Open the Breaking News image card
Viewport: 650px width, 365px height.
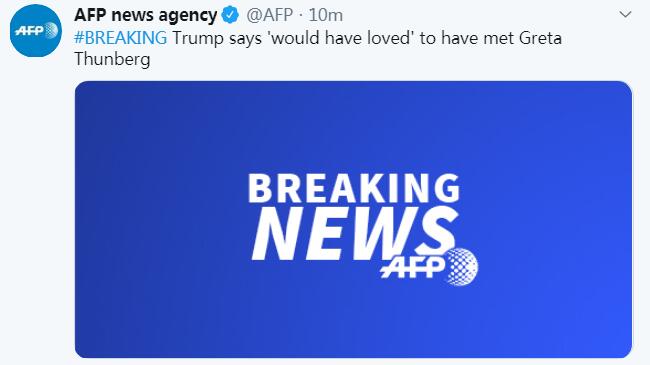pos(353,219)
